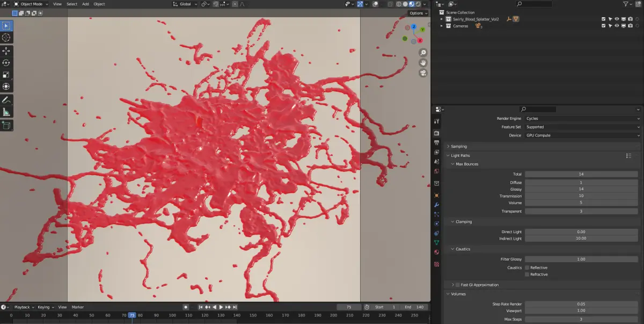This screenshot has height=324, width=644.
Task: Toggle Cameras collection exclude checkbox
Action: click(x=604, y=26)
